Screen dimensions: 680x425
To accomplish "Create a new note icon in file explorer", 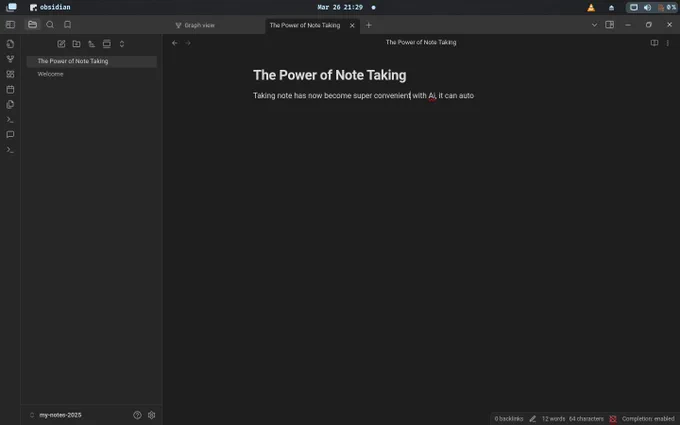I will click(61, 44).
